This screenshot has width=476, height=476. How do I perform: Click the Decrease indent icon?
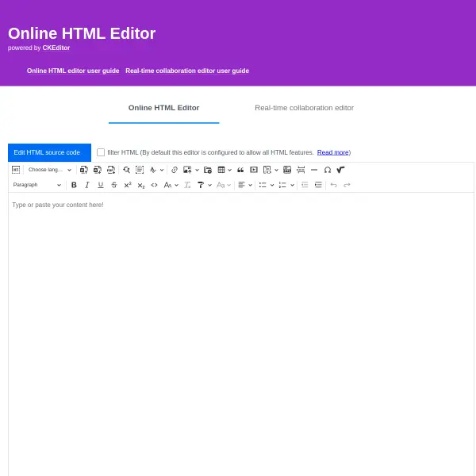[x=305, y=185]
